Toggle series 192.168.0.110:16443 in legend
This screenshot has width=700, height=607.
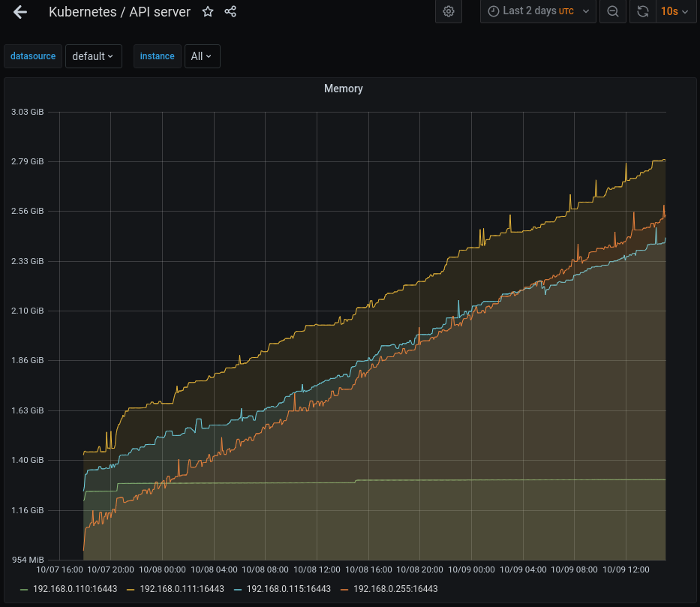75,589
